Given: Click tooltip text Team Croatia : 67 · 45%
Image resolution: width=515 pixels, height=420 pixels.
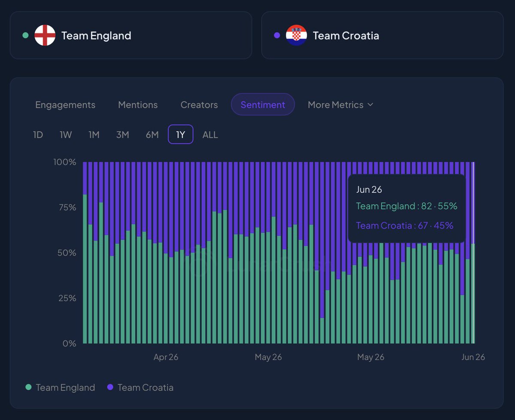Looking at the screenshot, I should pyautogui.click(x=405, y=225).
